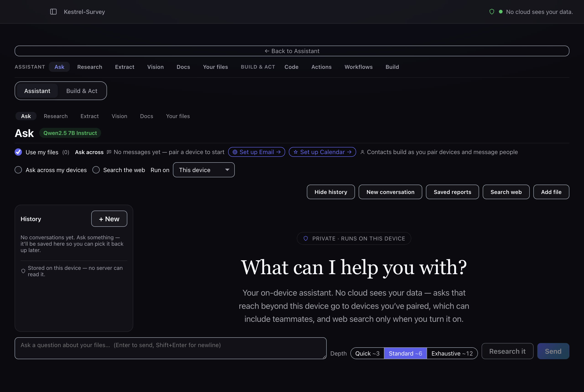
Task: Click the message icon beside No messages yet
Action: click(x=109, y=152)
